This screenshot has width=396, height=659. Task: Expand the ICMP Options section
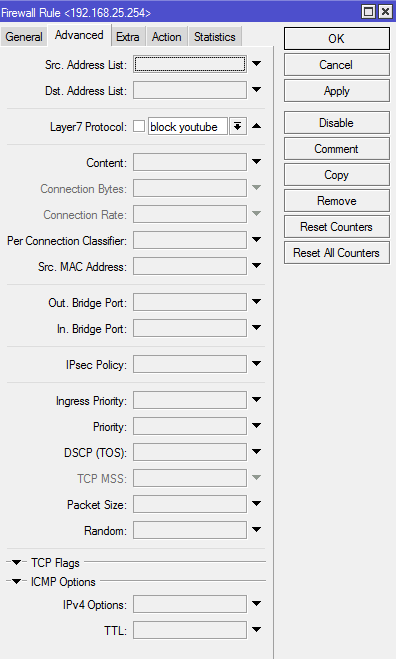pos(16,582)
